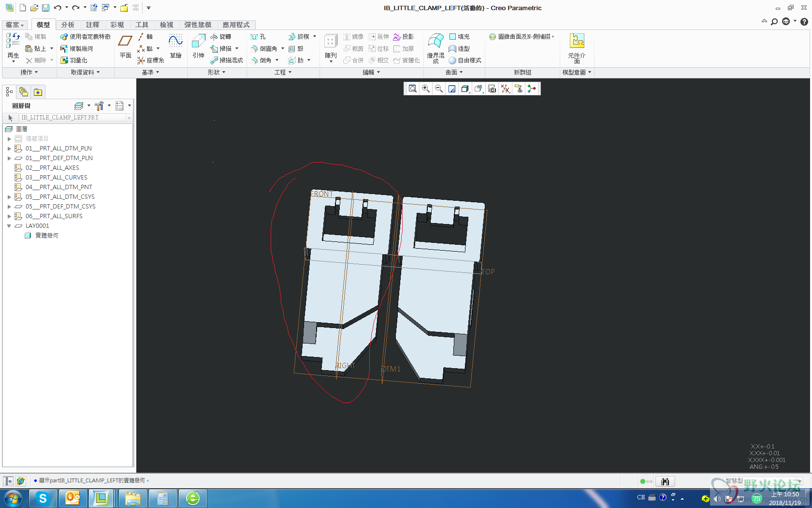812x508 pixels.
Task: Click the 複製幾何 copy geometry tool
Action: pyautogui.click(x=77, y=49)
